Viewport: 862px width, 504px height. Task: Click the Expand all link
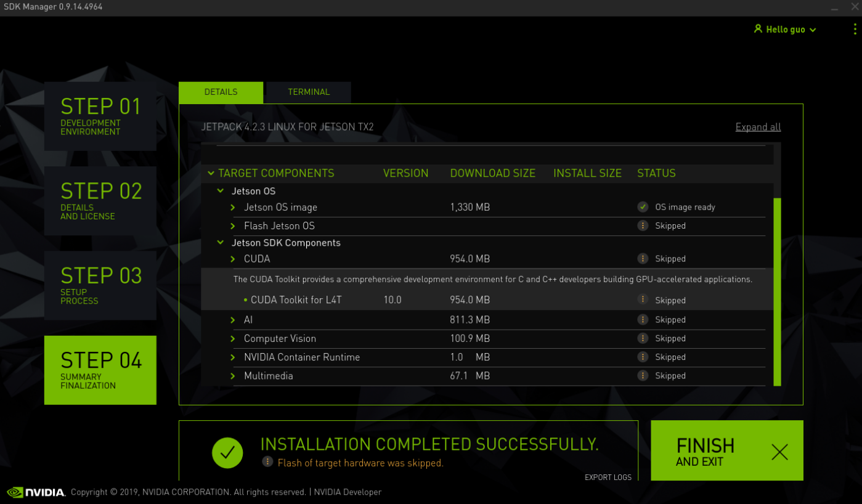click(758, 127)
